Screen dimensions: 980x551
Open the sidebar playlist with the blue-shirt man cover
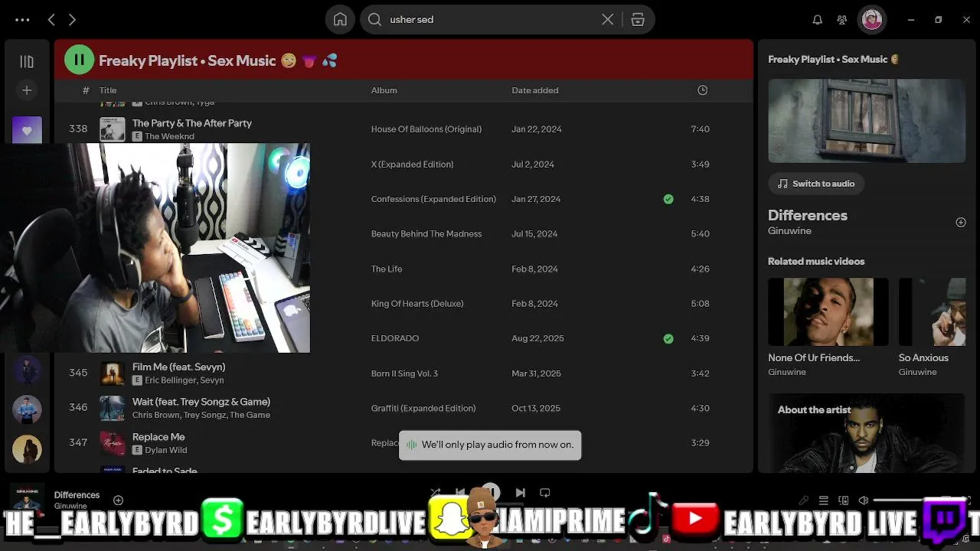[27, 410]
